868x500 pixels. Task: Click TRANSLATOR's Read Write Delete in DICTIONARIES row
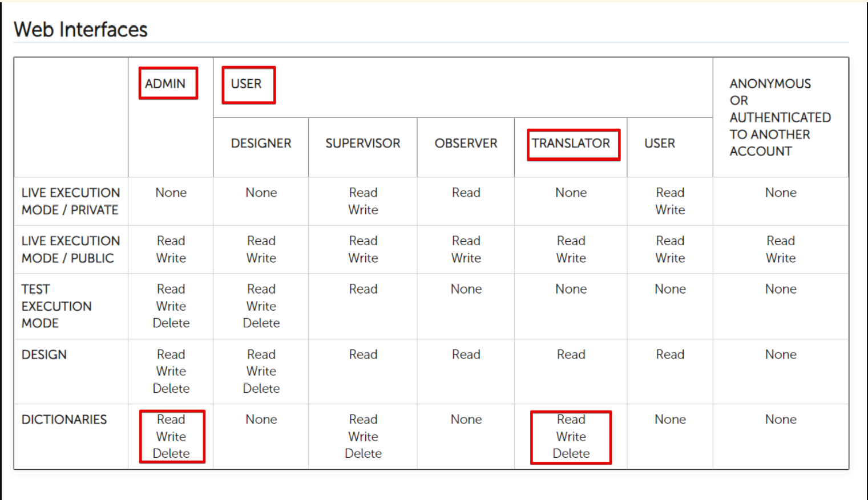tap(571, 437)
